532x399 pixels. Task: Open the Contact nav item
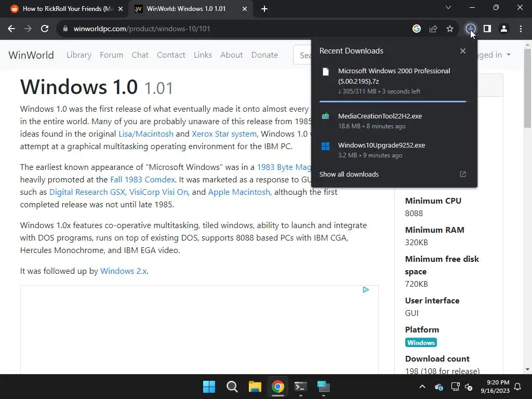pyautogui.click(x=171, y=55)
